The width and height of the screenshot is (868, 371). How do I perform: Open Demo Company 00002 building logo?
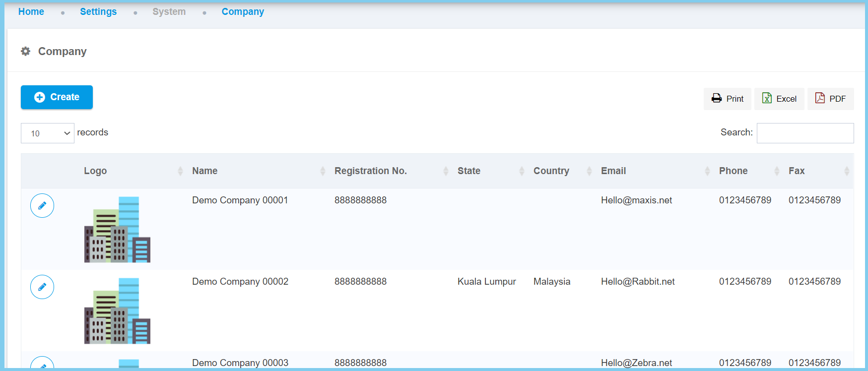(x=117, y=310)
